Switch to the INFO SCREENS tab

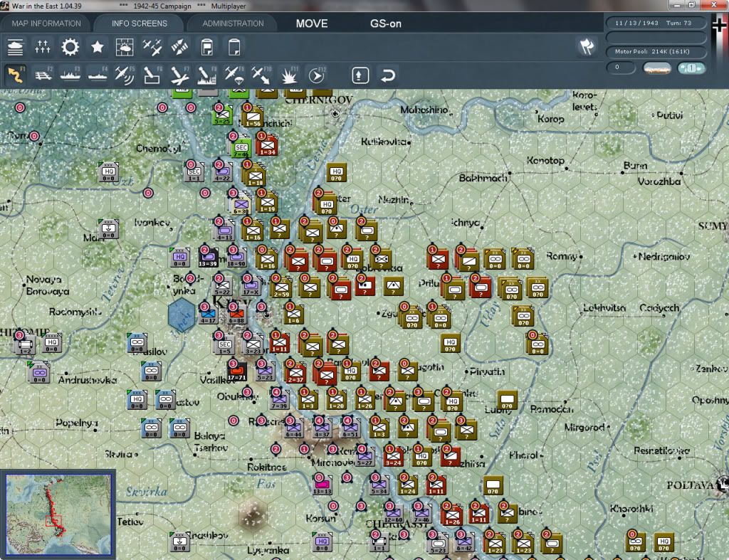click(x=139, y=23)
